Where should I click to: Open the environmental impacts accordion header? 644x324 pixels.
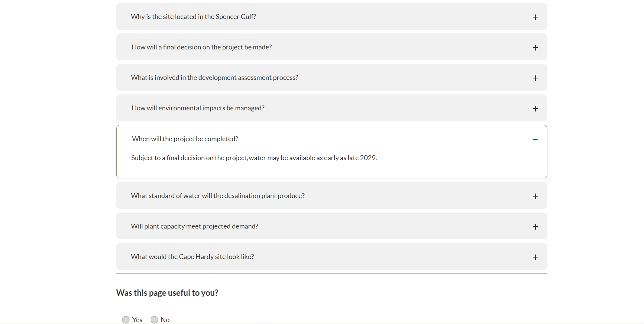click(198, 108)
